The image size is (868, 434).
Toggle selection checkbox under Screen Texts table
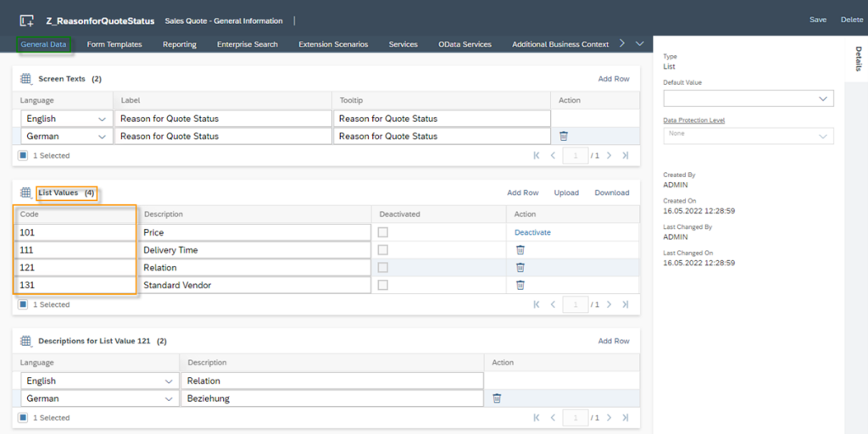pyautogui.click(x=23, y=156)
